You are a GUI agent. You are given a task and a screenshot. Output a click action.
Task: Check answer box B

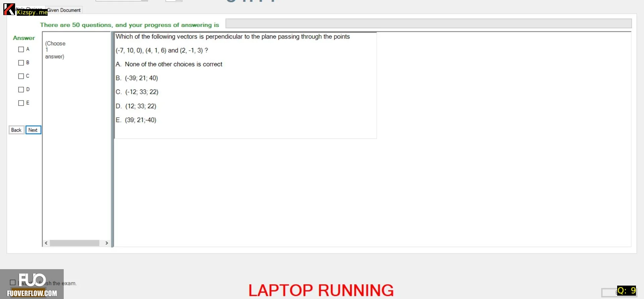[21, 63]
